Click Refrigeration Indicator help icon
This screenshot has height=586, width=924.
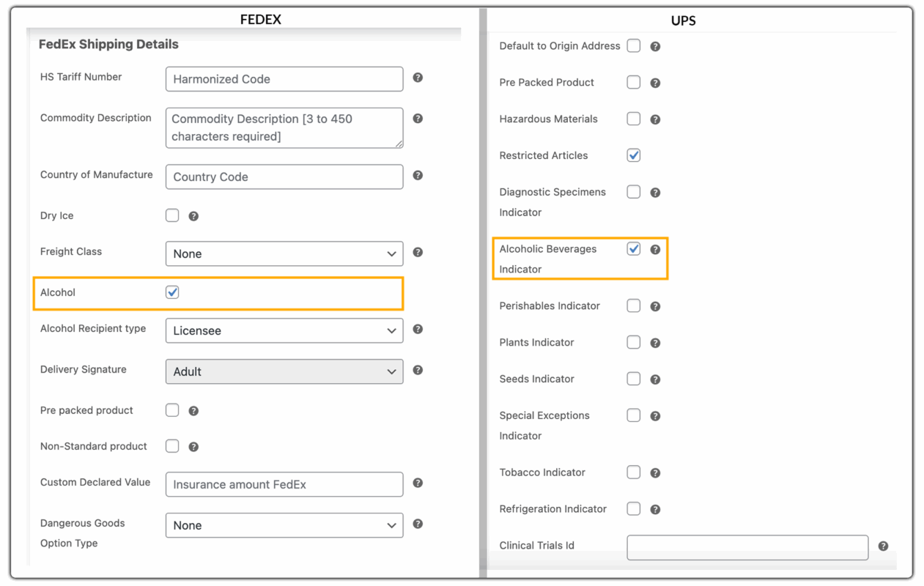655,510
